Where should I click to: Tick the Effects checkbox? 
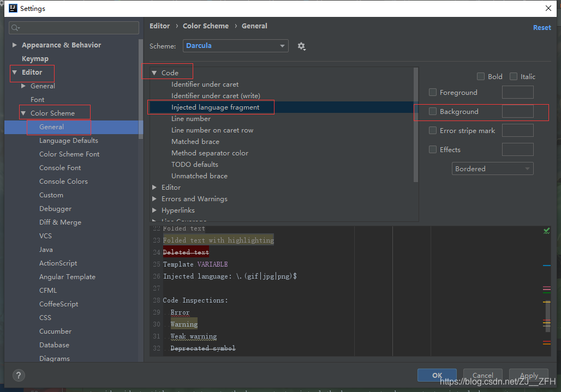[433, 149]
